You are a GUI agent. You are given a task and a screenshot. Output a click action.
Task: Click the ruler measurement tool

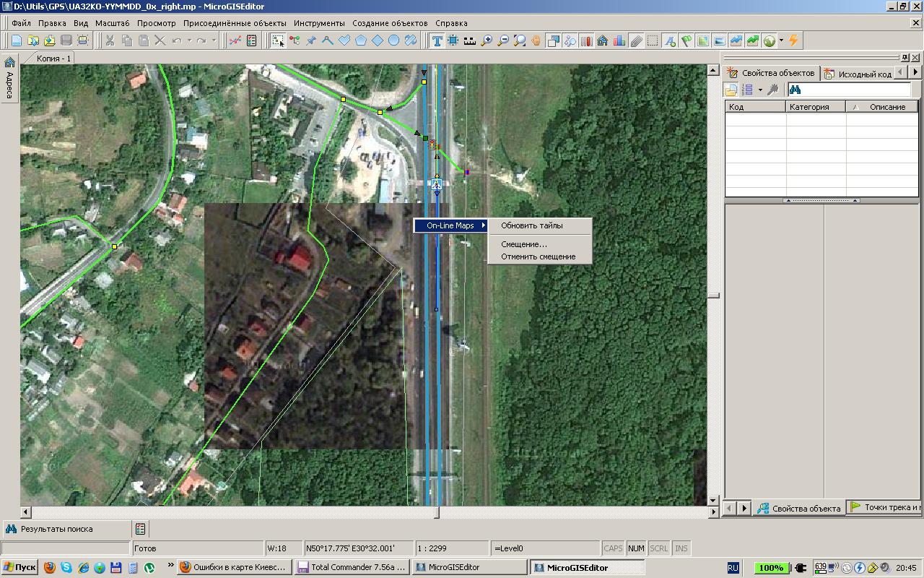(x=470, y=41)
